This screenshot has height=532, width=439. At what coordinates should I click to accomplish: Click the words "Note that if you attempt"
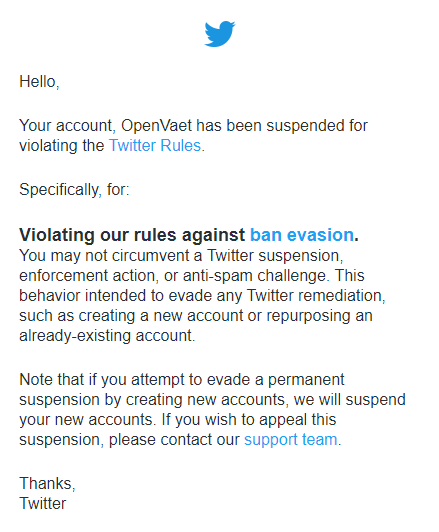[97, 380]
